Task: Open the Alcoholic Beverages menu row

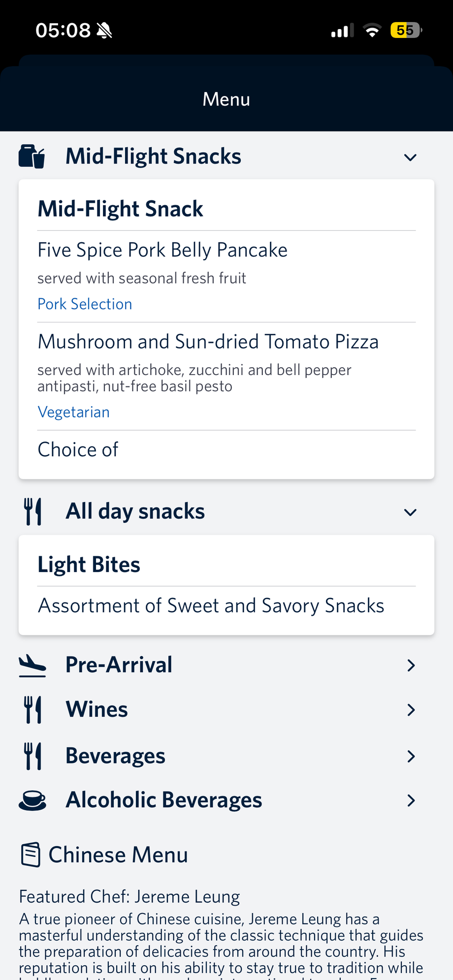Action: pyautogui.click(x=164, y=800)
